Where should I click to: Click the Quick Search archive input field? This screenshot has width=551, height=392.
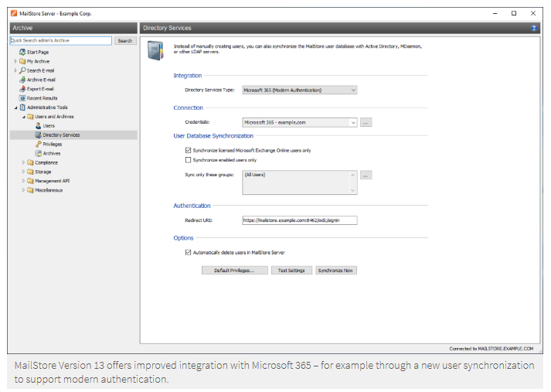click(x=61, y=41)
